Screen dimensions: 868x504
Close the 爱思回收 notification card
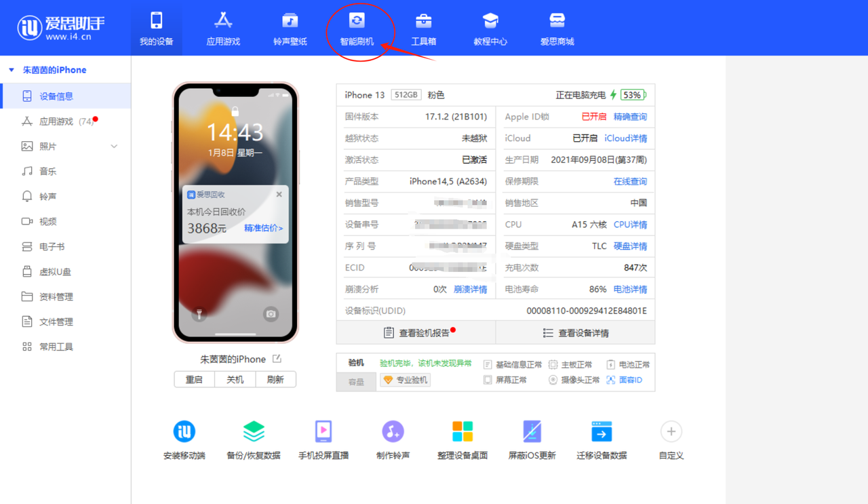(x=279, y=195)
